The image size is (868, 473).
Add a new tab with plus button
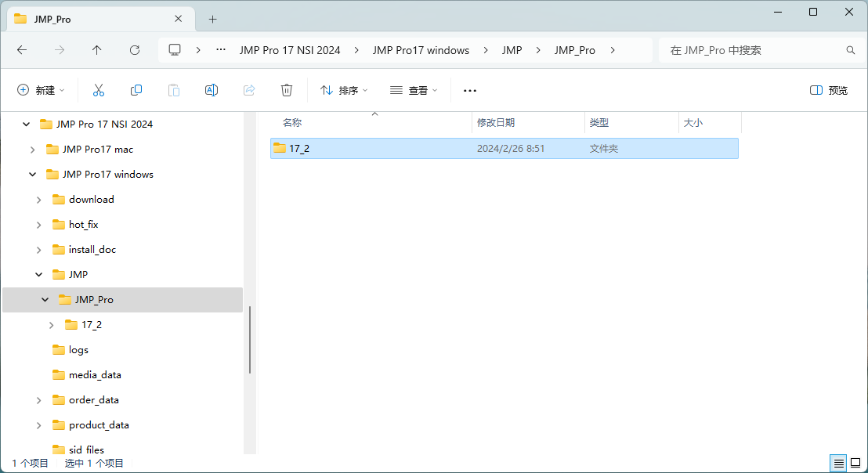[x=212, y=20]
